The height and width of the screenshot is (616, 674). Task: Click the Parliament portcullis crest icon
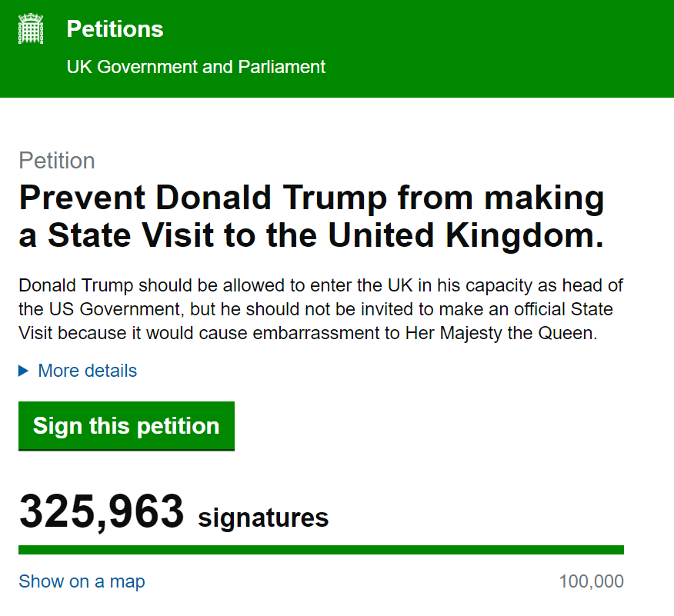coord(32,30)
